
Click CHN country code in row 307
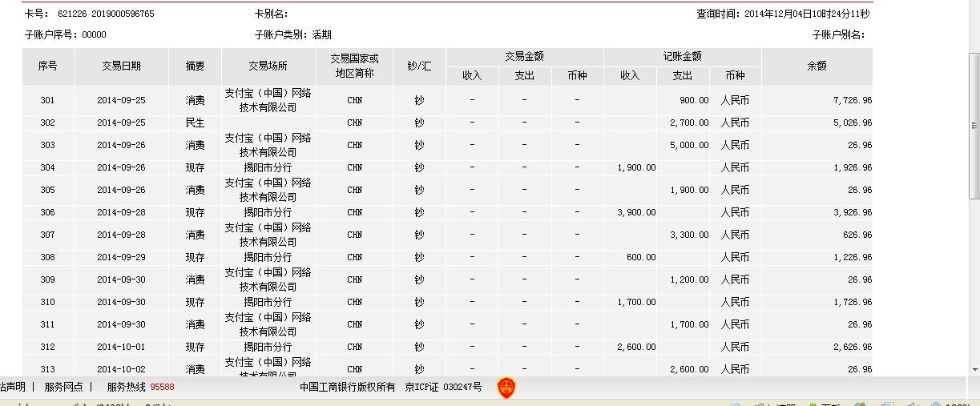[x=354, y=235]
